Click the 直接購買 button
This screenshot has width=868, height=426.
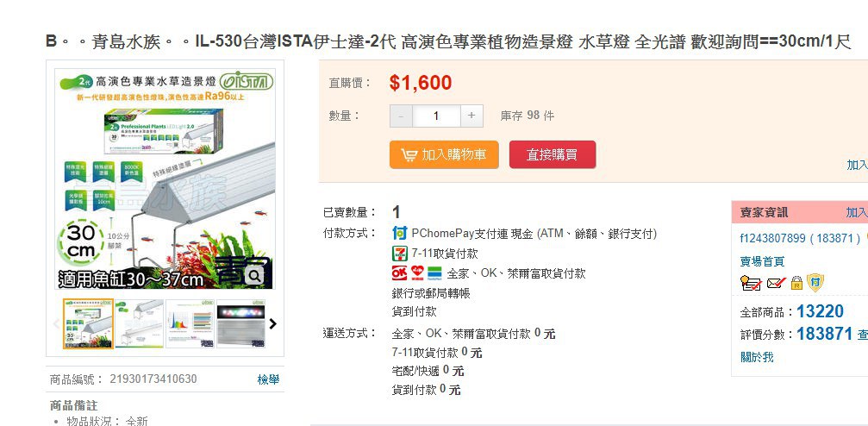coord(553,154)
